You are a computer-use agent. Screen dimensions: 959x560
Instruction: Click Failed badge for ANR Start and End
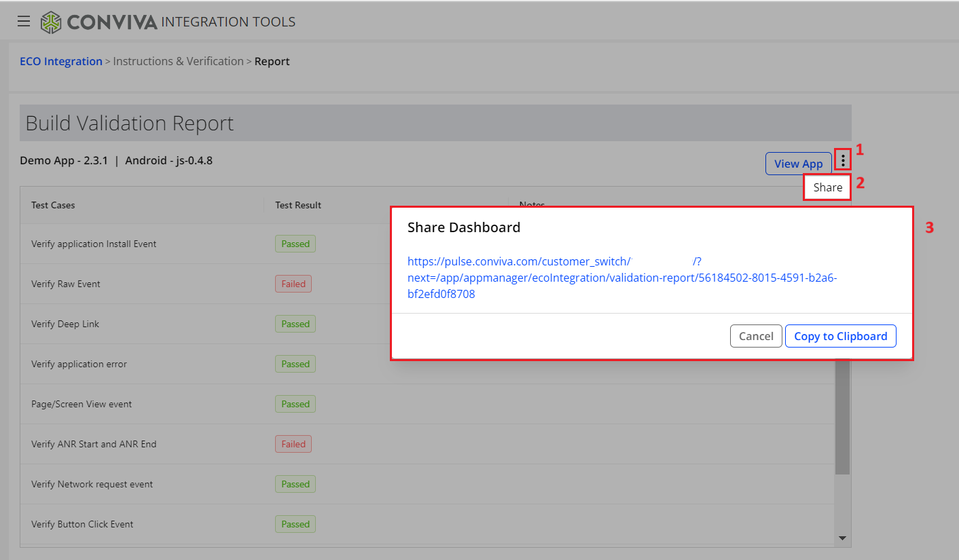click(293, 444)
